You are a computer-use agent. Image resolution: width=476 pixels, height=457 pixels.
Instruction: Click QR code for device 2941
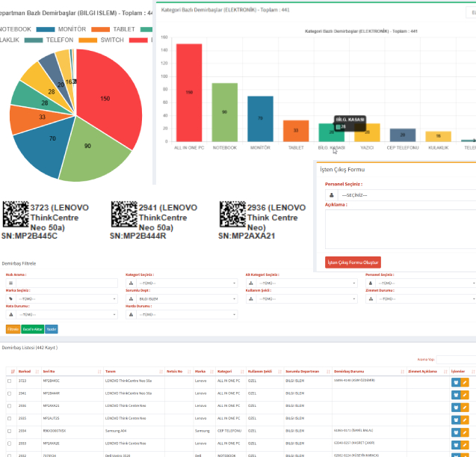coord(123,215)
